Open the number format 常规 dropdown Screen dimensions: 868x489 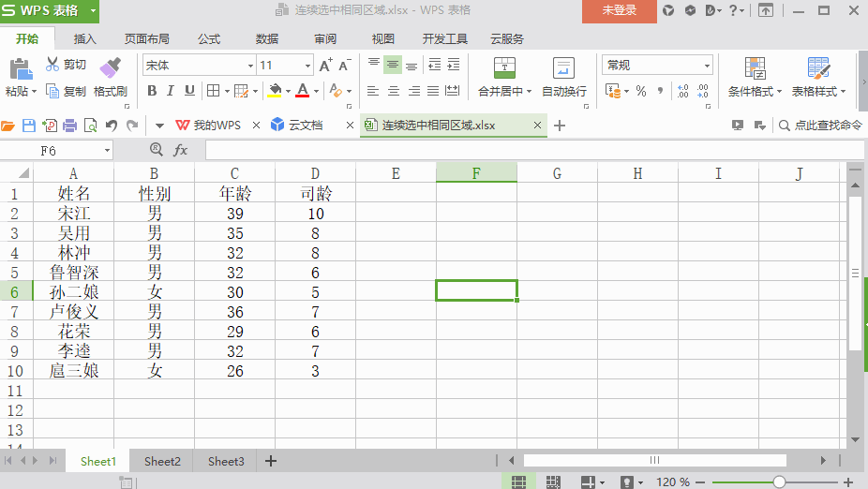[707, 66]
